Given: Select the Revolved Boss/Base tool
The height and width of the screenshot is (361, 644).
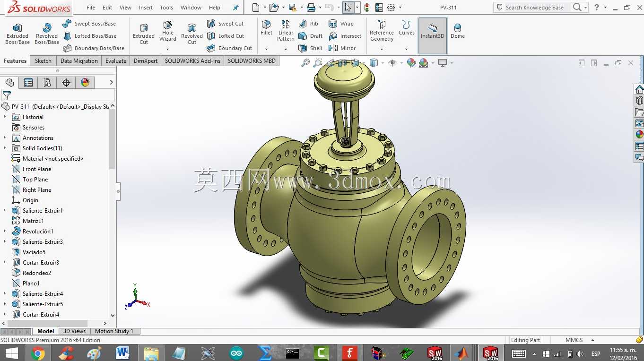Looking at the screenshot, I should click(46, 34).
